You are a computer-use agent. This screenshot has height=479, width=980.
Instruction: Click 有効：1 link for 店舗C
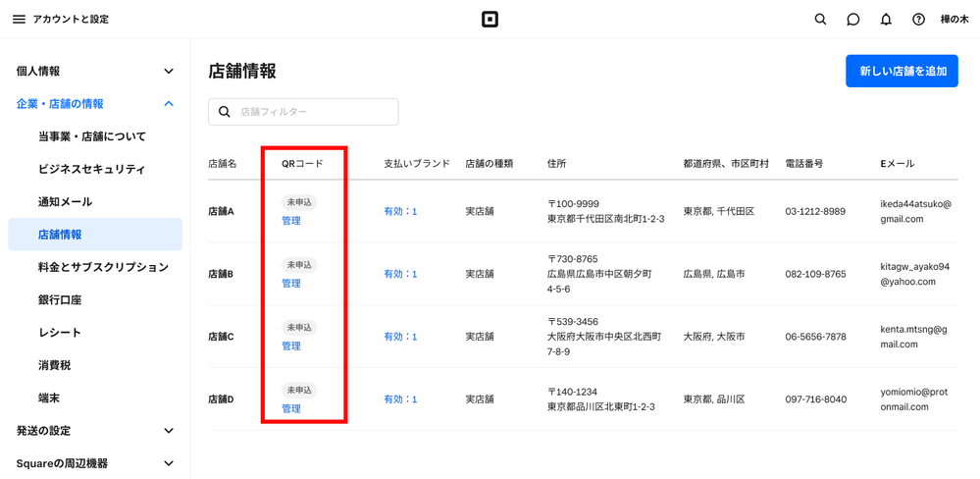400,337
